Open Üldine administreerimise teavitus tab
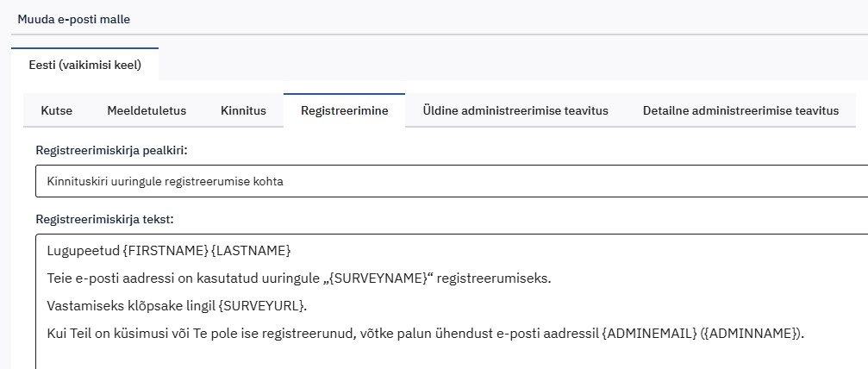 [515, 110]
